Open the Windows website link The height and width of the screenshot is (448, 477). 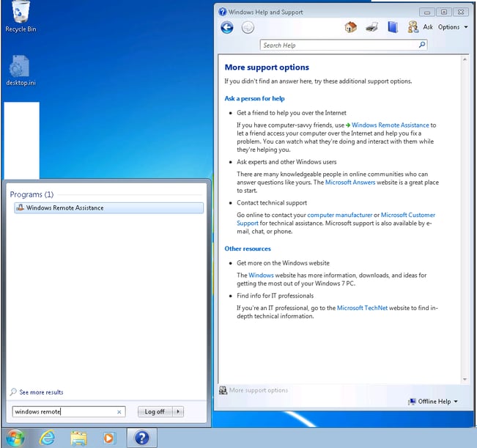click(x=261, y=275)
